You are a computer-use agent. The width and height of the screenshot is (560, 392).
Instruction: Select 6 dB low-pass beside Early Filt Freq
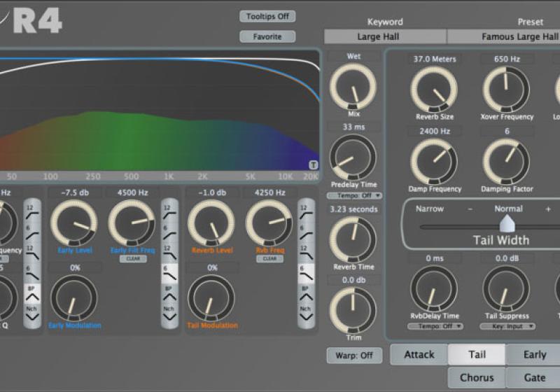[169, 274]
